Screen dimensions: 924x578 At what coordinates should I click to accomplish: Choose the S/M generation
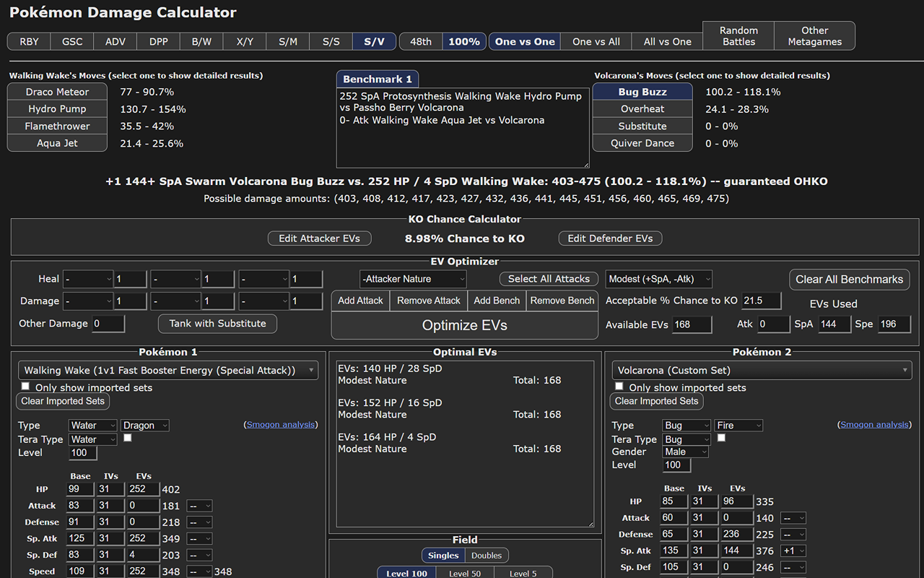(x=288, y=41)
